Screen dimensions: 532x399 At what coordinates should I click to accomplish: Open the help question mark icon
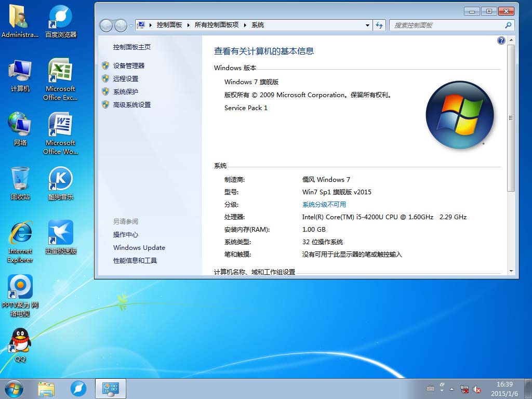501,41
